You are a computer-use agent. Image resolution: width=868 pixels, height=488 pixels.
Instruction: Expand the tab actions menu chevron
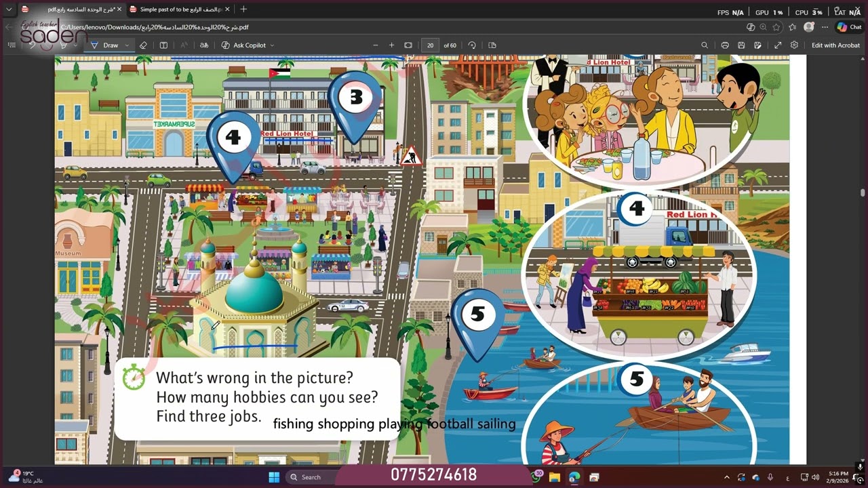pyautogui.click(x=9, y=9)
